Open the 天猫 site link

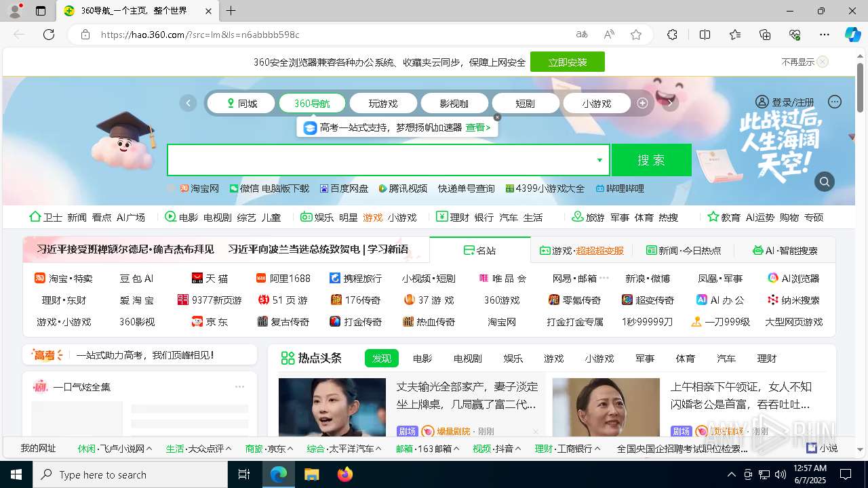210,279
